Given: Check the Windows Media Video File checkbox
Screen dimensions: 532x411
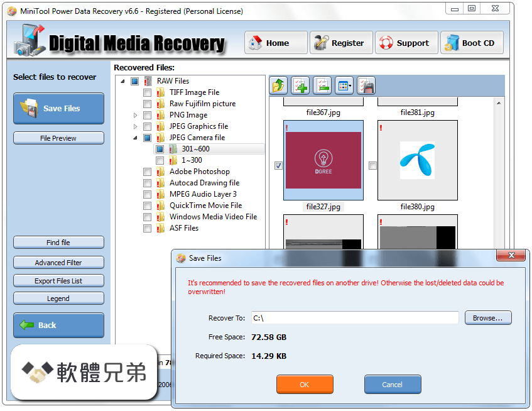Looking at the screenshot, I should 147,217.
